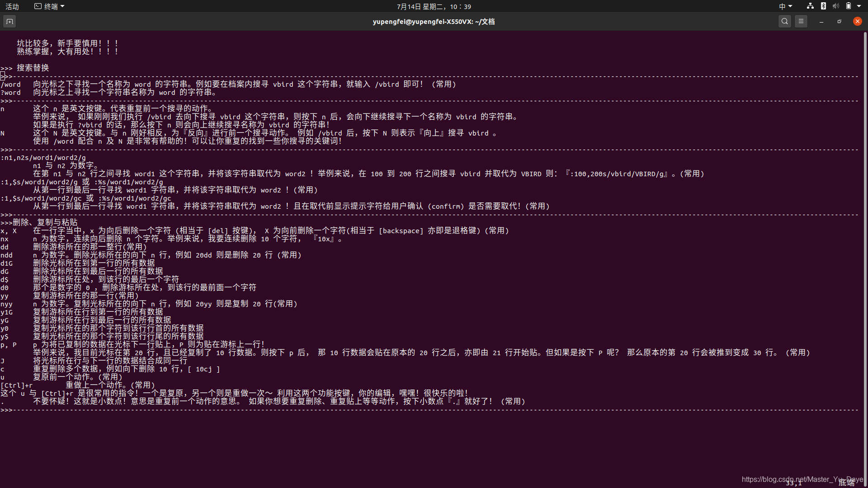Viewport: 868px width, 488px height.
Task: Click the 'ndd' command entry
Action: tap(6, 255)
